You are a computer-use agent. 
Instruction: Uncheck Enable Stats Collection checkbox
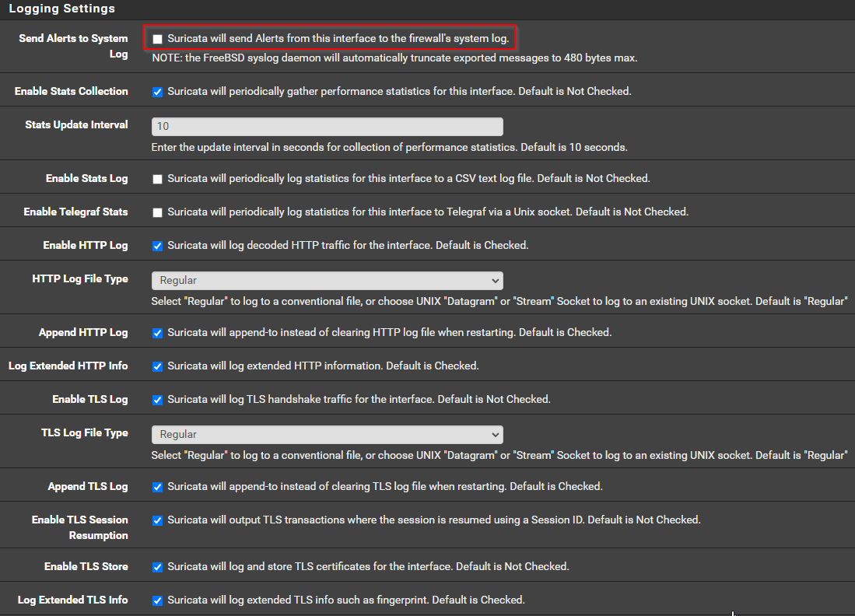[x=158, y=92]
